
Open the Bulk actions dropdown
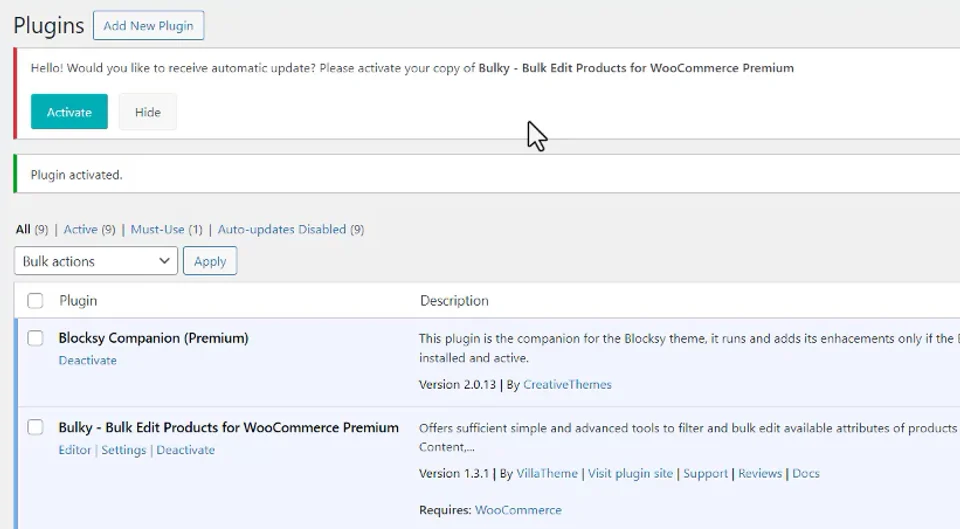pyautogui.click(x=96, y=261)
